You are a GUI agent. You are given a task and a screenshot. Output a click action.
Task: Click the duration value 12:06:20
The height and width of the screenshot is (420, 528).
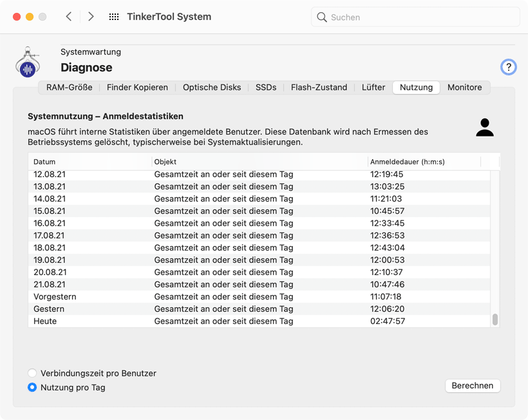387,309
